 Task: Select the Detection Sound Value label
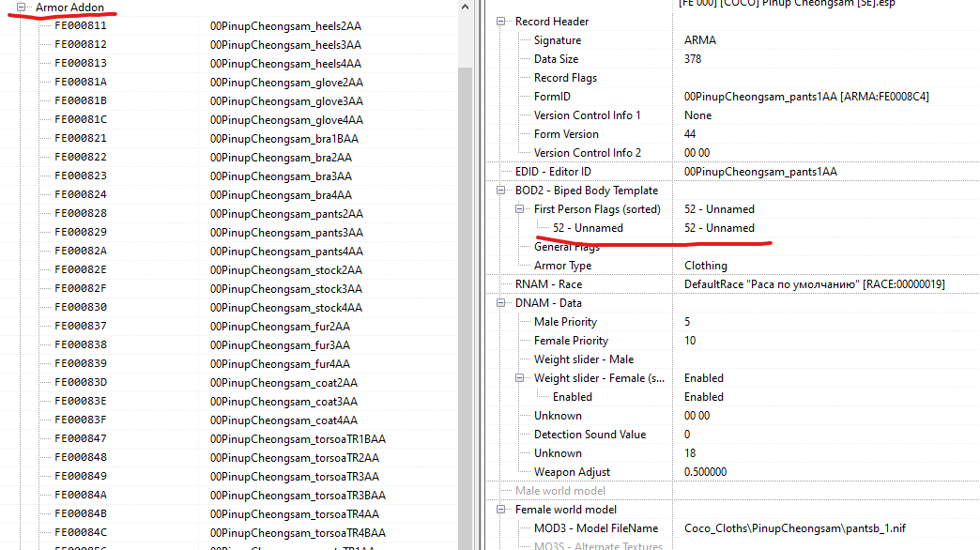tap(590, 435)
